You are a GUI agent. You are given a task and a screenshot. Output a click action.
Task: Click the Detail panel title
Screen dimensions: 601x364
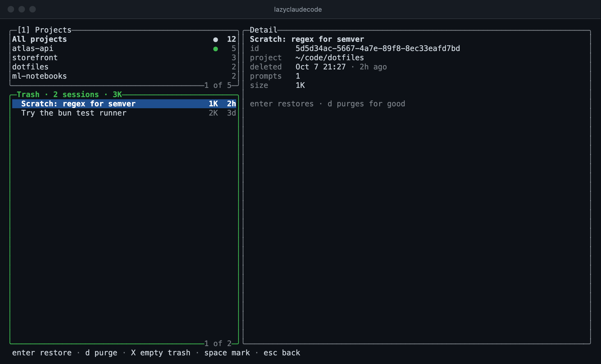[x=263, y=30]
